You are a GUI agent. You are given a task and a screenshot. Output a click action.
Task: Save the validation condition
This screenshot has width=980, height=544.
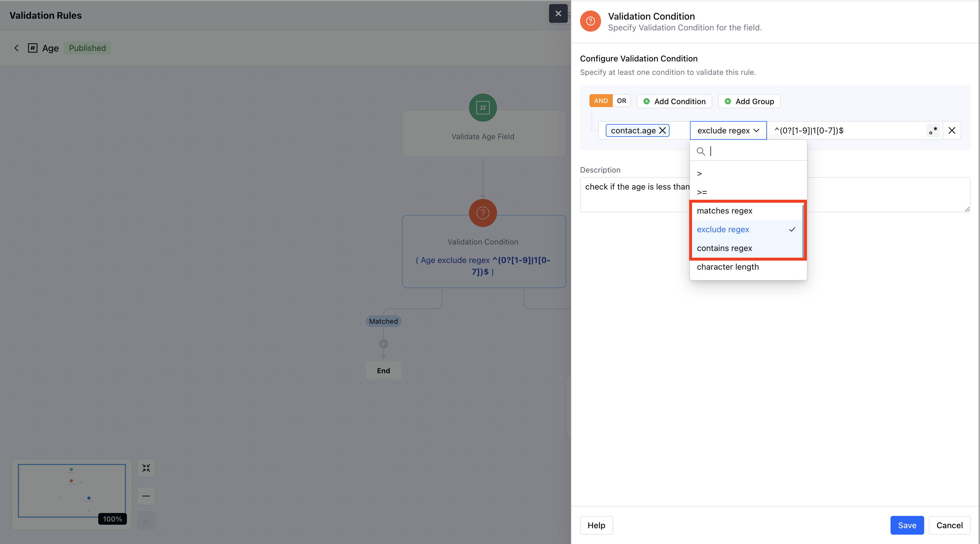pyautogui.click(x=907, y=525)
